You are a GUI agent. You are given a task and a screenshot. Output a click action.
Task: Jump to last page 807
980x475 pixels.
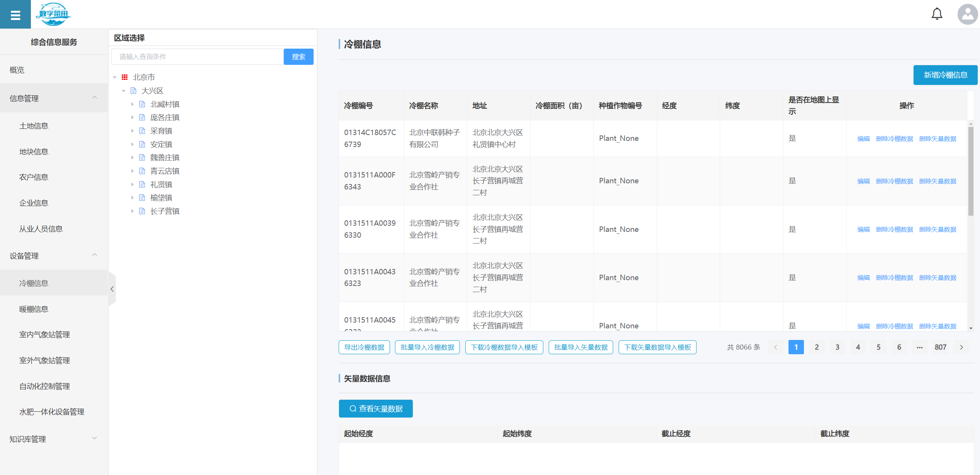[x=940, y=347]
